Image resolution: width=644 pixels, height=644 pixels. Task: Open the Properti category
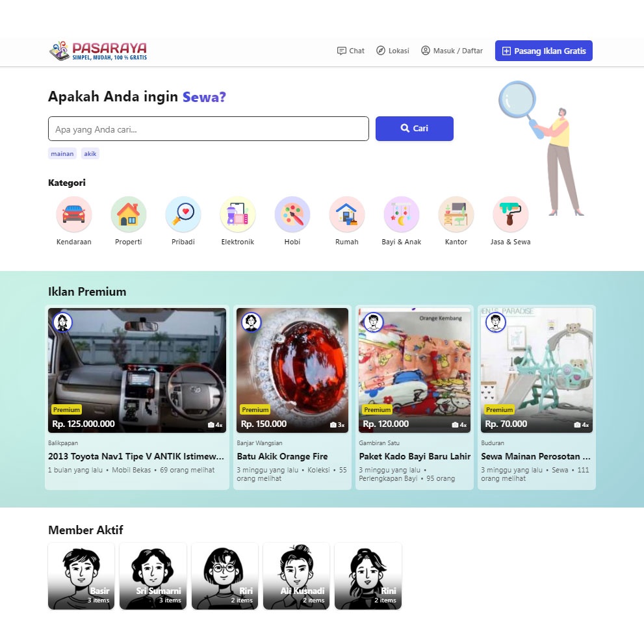coord(128,214)
